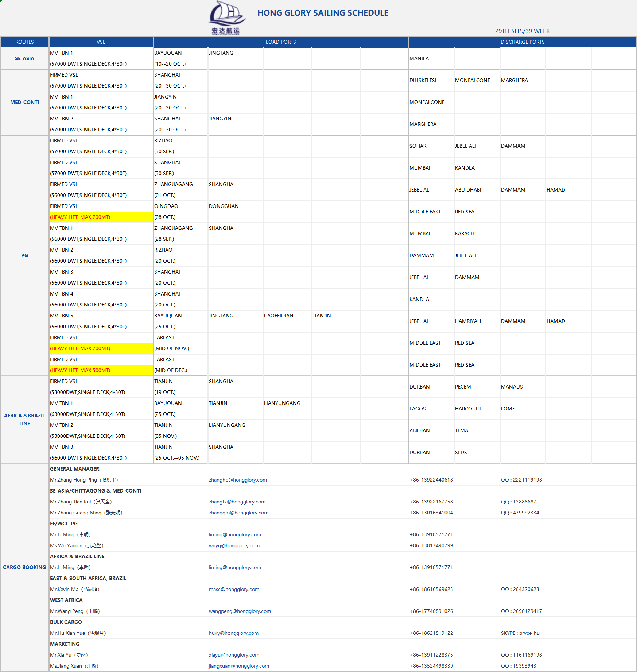Click the LOAD PORTS header cell
Viewport: 637px width, 672px height.
coord(280,42)
